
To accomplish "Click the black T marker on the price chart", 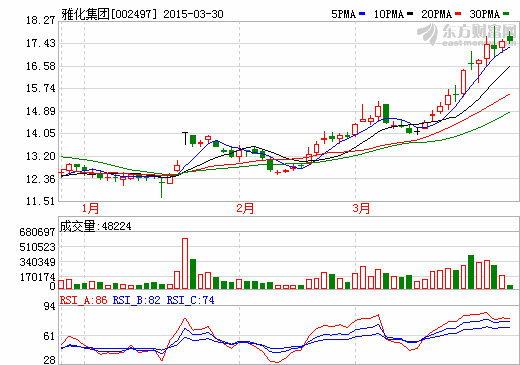I will click(185, 138).
